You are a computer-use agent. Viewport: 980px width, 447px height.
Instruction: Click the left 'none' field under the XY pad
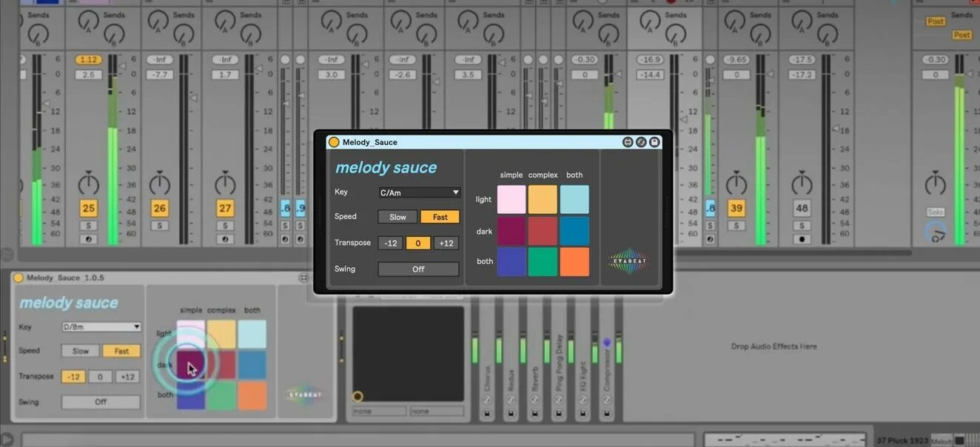pos(380,411)
